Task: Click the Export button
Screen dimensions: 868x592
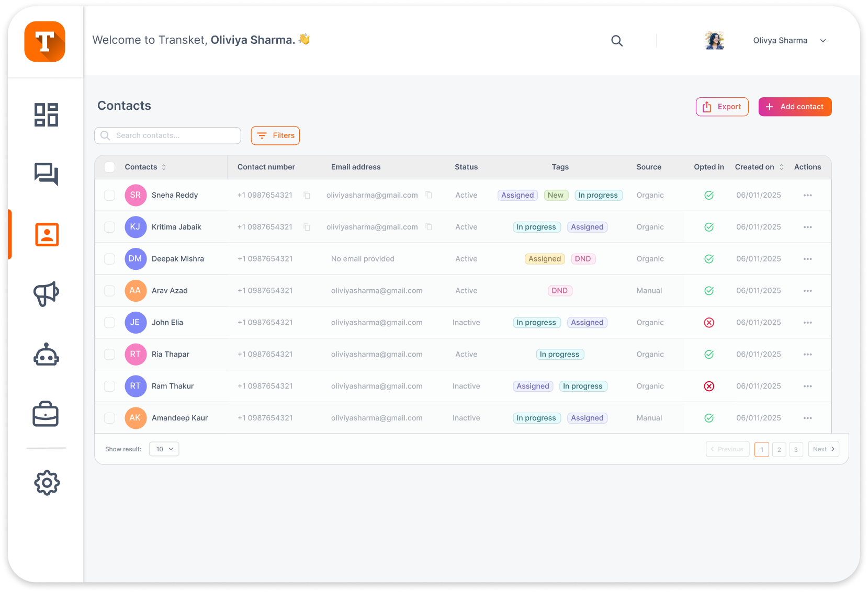Action: pos(722,107)
